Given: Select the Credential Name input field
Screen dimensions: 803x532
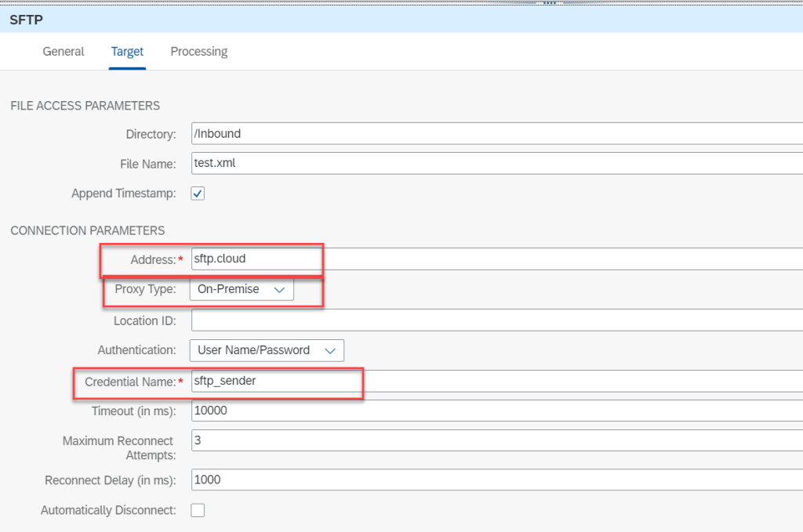Looking at the screenshot, I should tap(494, 382).
